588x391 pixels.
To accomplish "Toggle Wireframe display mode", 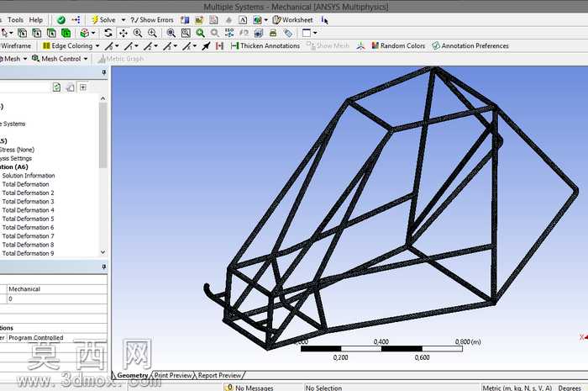I will pyautogui.click(x=16, y=45).
